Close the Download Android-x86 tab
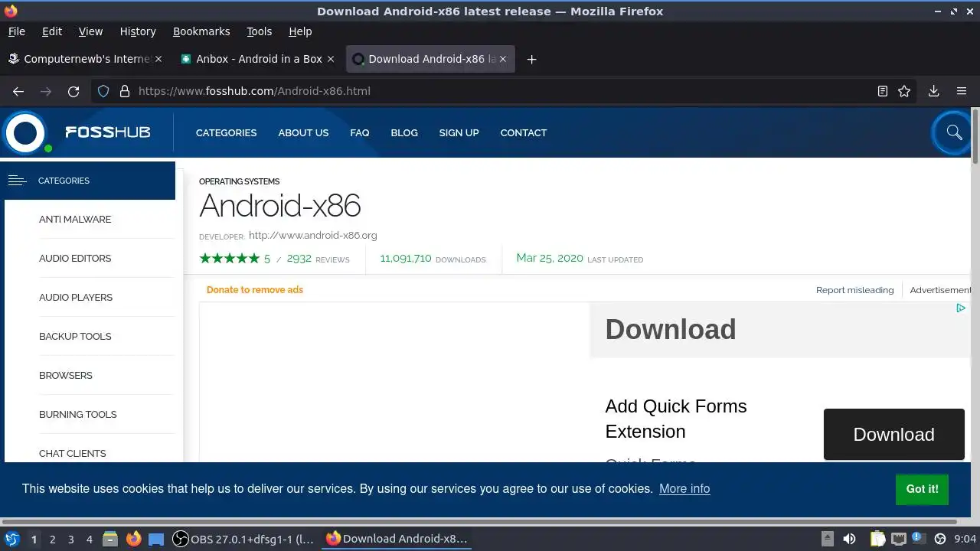The width and height of the screenshot is (980, 551). pyautogui.click(x=503, y=59)
